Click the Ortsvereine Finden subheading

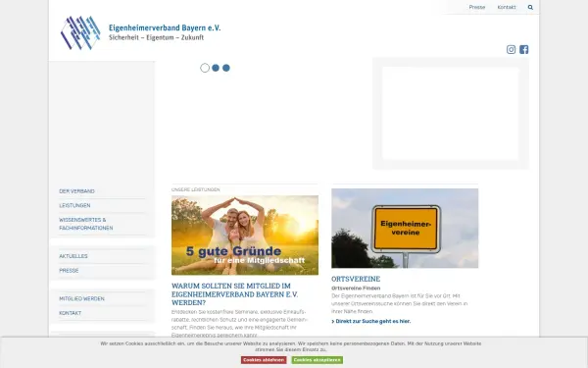[x=356, y=289]
